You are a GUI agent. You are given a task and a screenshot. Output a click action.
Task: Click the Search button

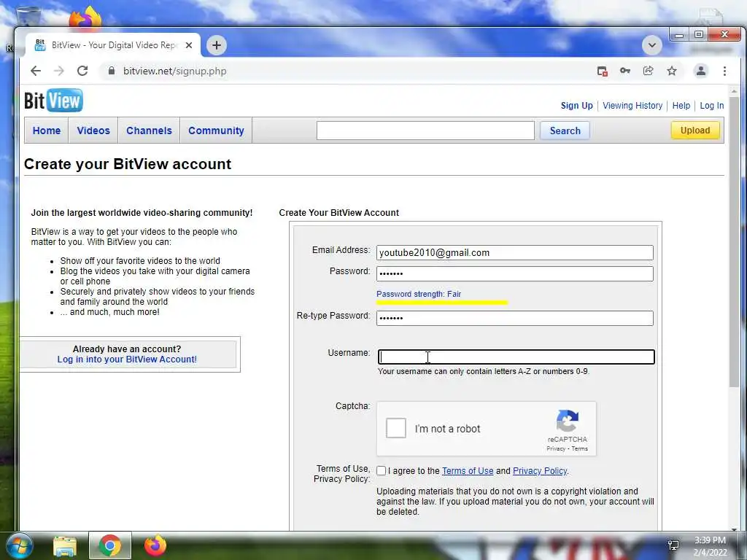[565, 131]
